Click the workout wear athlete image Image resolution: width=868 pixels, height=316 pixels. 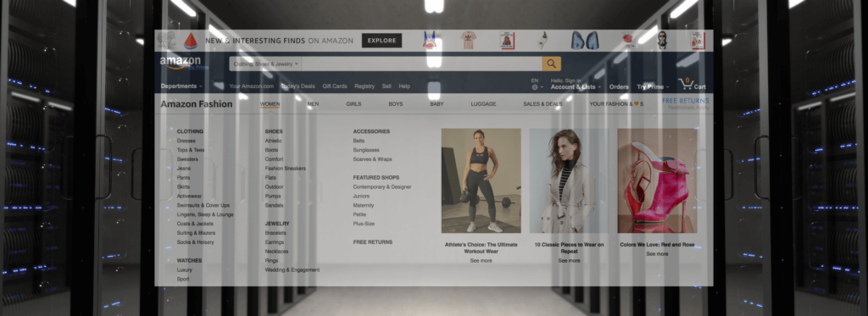pos(481,180)
